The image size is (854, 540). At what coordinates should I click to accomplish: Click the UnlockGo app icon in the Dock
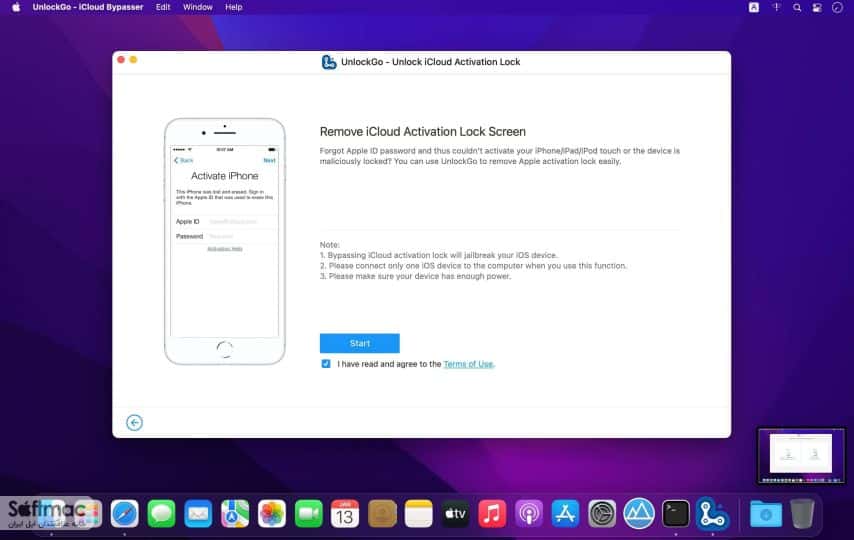click(x=712, y=513)
